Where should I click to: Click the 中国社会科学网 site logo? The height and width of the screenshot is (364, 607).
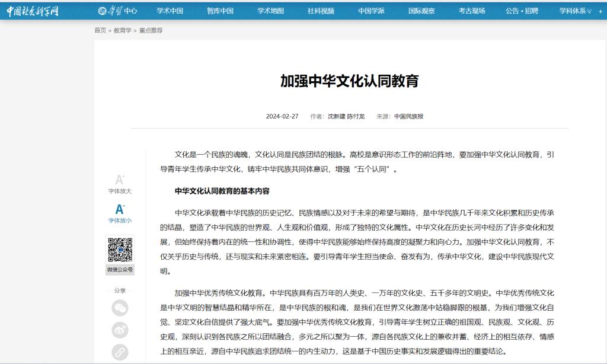[33, 11]
